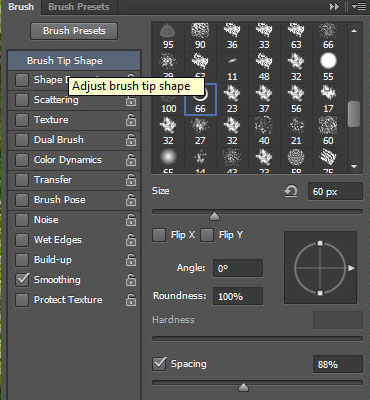Tick the Flip X checkbox
The image size is (370, 400).
159,235
